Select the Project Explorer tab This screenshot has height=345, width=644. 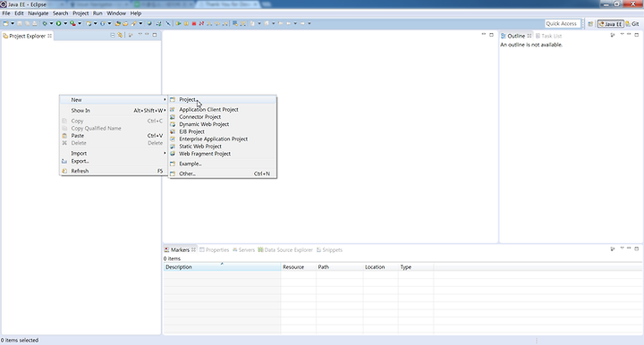pos(27,36)
